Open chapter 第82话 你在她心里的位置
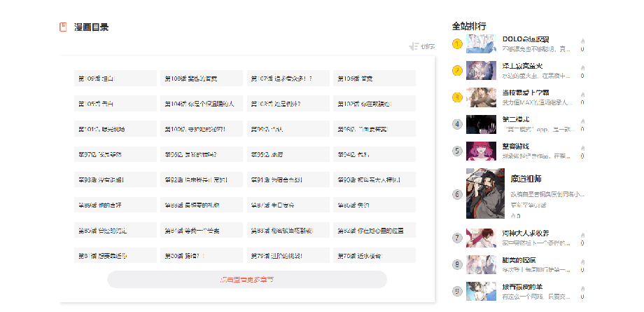 click(x=374, y=230)
